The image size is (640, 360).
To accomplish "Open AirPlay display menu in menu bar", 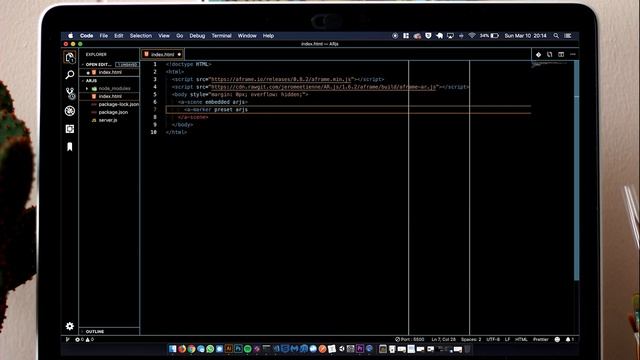I will point(450,36).
